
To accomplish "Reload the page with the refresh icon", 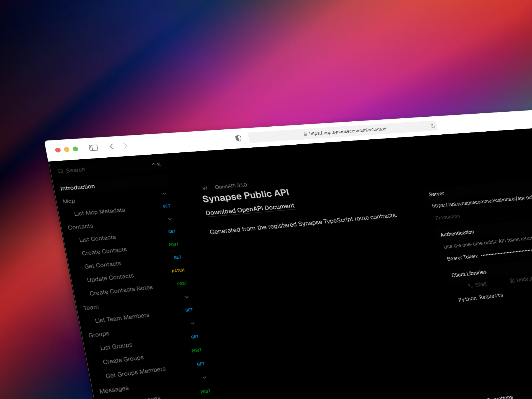I will click(433, 126).
